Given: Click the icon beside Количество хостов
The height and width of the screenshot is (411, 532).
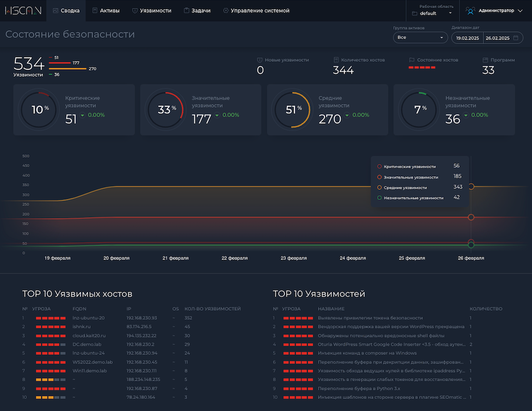Looking at the screenshot, I should tap(336, 60).
